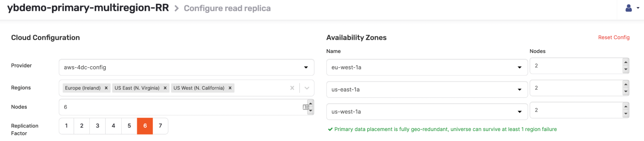The width and height of the screenshot is (644, 141).
Task: Select replication factor 3
Action: coord(97,126)
